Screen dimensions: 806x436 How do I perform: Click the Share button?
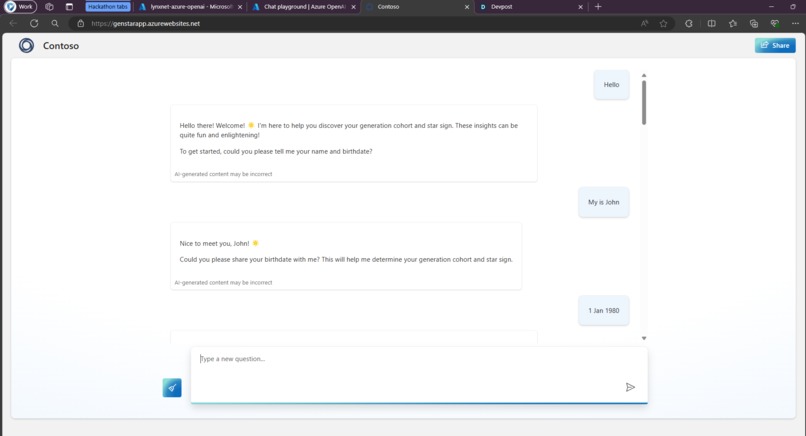[x=775, y=45]
